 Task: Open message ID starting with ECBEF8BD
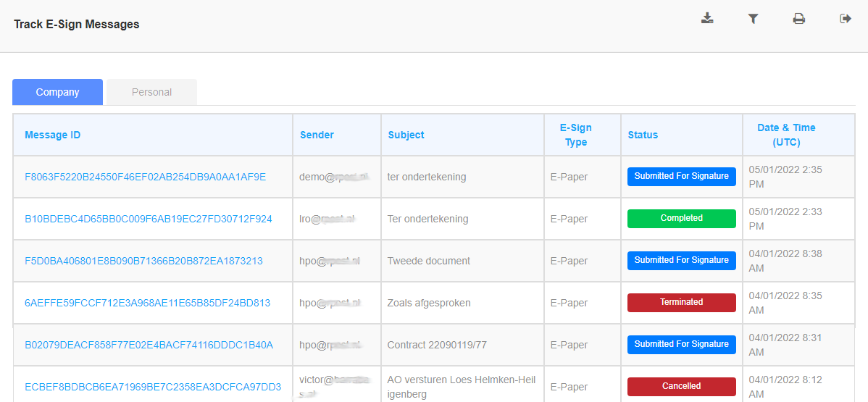tap(153, 387)
